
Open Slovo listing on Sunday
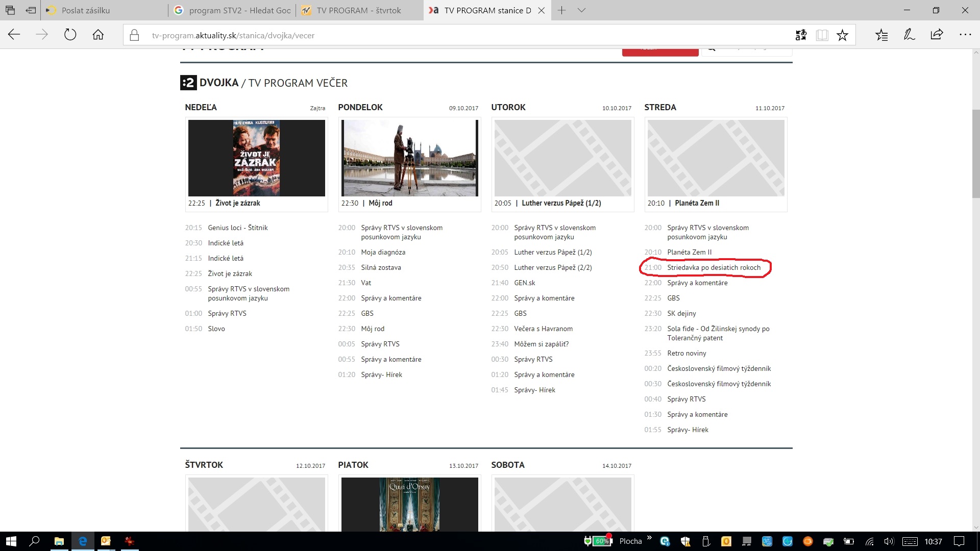click(x=216, y=329)
